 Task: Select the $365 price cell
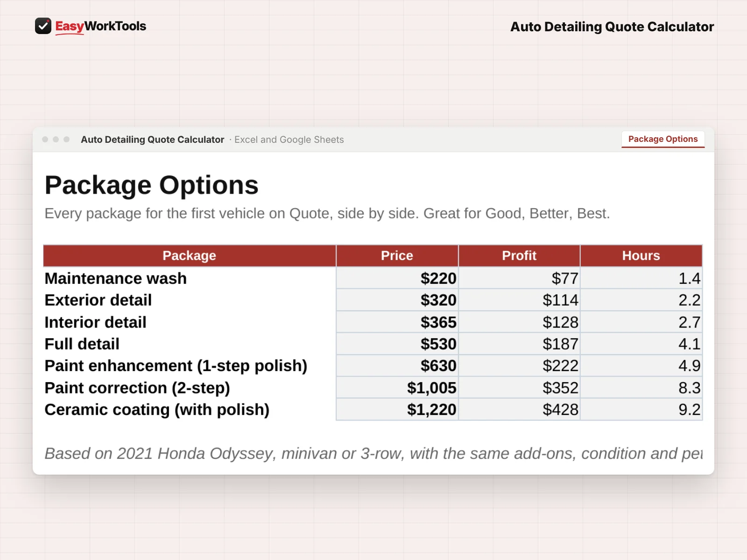point(397,322)
